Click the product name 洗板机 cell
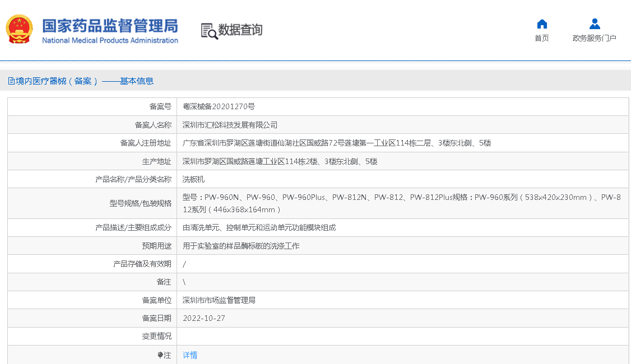 [x=194, y=179]
